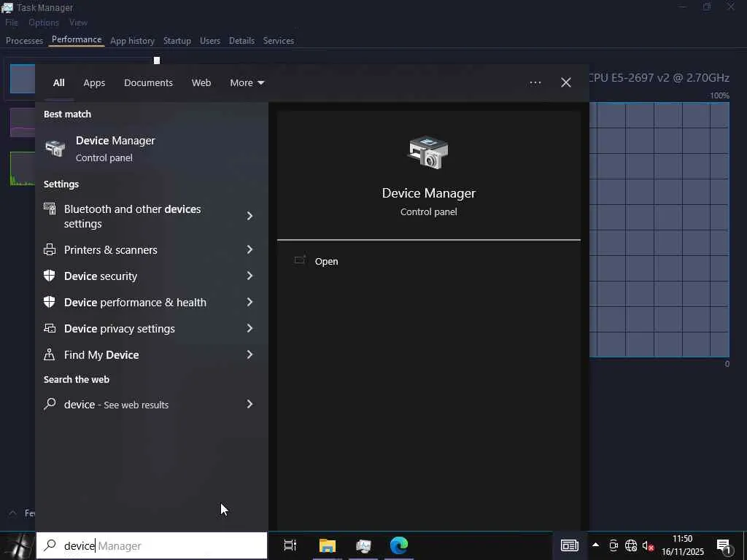Click the large Device Manager preview icon
Screen dimensions: 747x560
[428, 153]
